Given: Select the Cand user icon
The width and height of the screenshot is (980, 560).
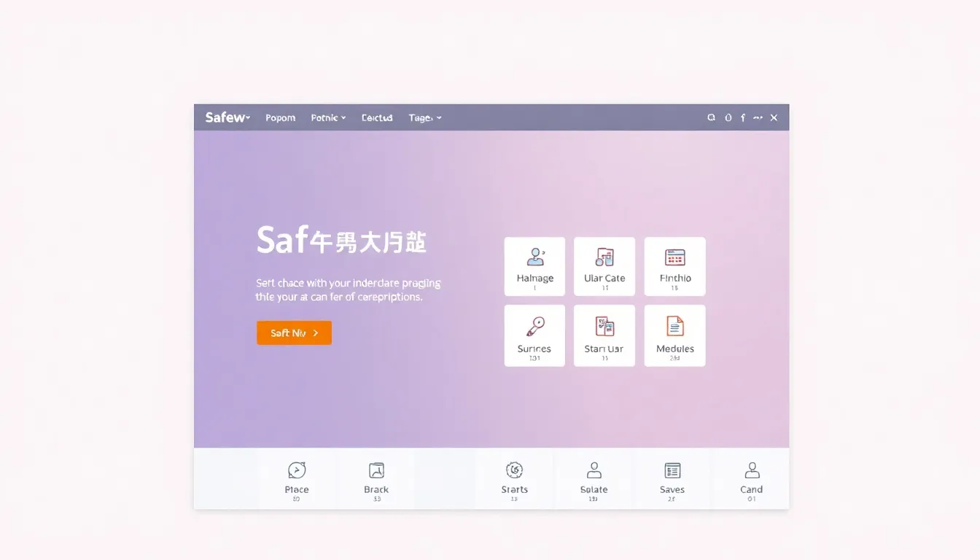Looking at the screenshot, I should click(752, 470).
